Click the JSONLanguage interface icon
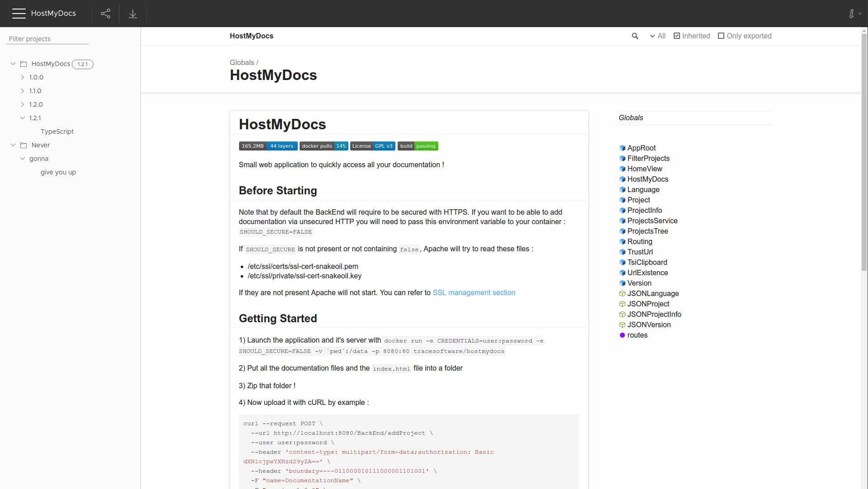 pyautogui.click(x=622, y=294)
